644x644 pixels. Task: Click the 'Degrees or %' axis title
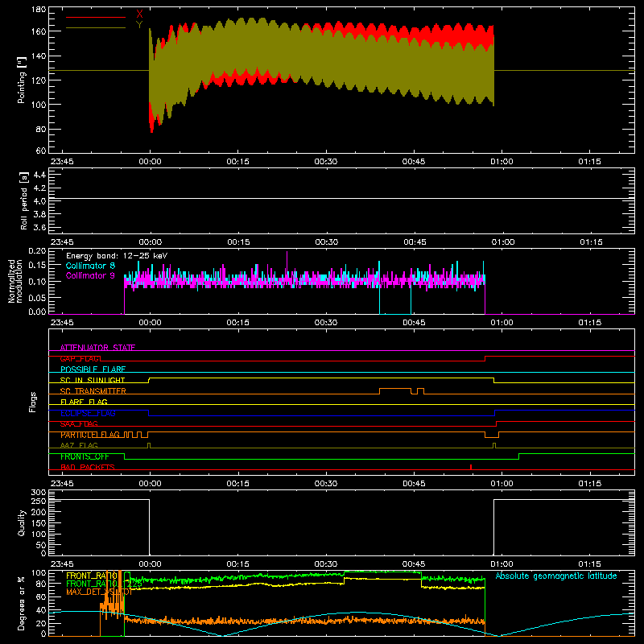pyautogui.click(x=22, y=603)
